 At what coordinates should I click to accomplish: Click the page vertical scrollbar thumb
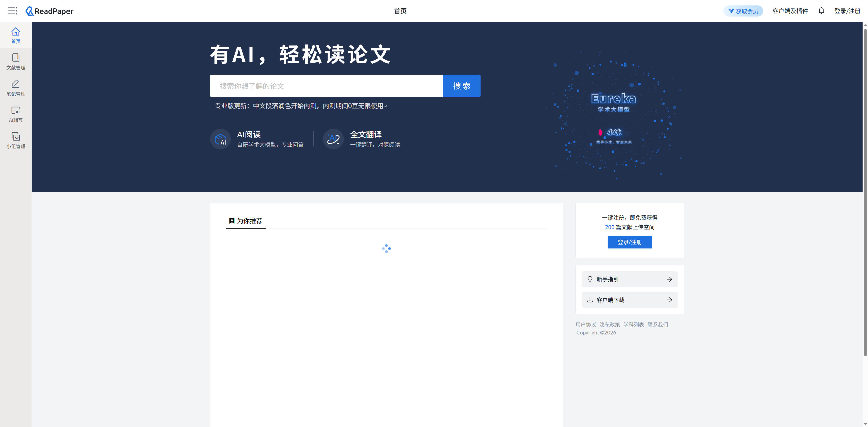pyautogui.click(x=865, y=192)
